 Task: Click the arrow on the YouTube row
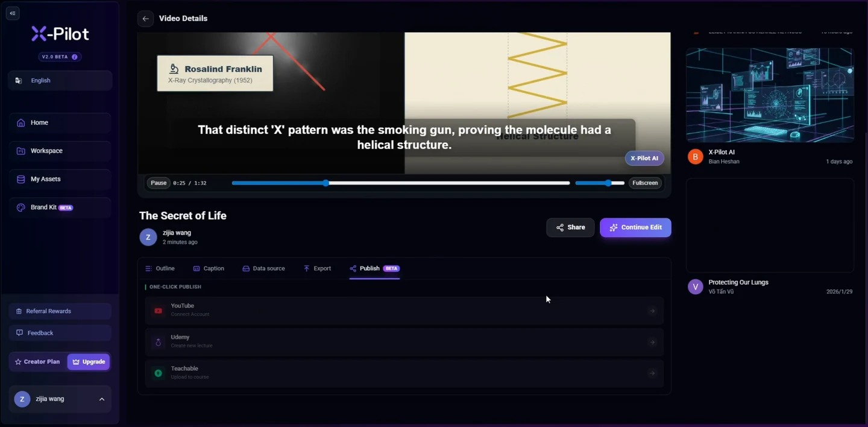tap(652, 311)
